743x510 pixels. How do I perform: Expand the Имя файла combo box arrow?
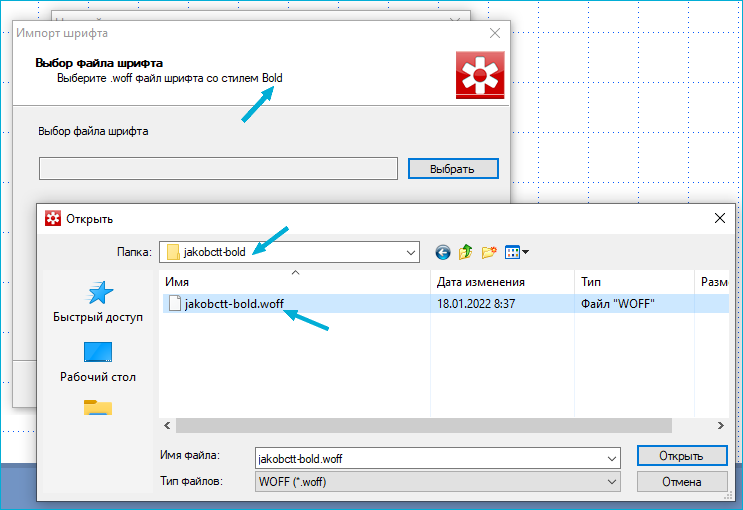pos(612,459)
